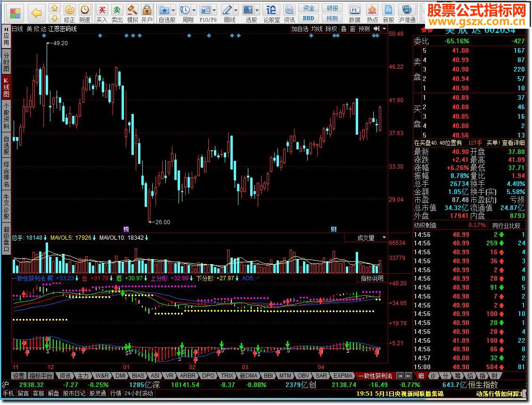Select the 分时图 sidebar tab
Screen dimensions: 532x405
pos(6,62)
